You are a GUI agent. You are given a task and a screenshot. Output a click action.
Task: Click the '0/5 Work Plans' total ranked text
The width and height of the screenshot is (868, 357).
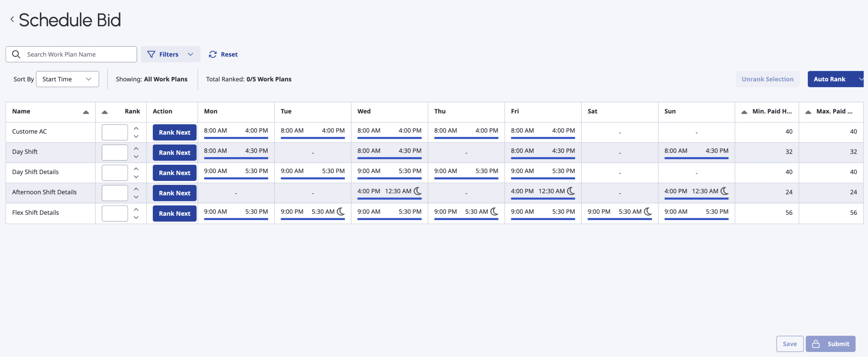click(269, 79)
